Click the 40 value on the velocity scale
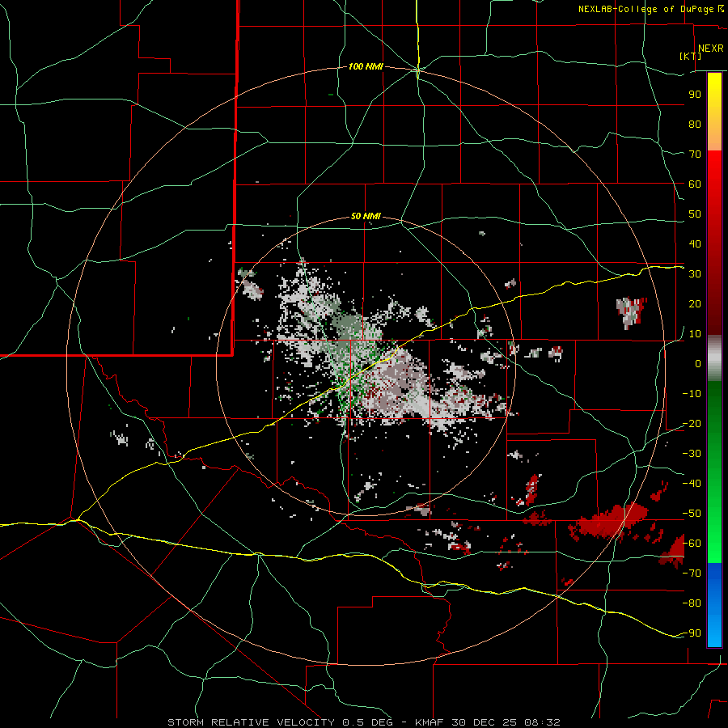 click(x=695, y=243)
